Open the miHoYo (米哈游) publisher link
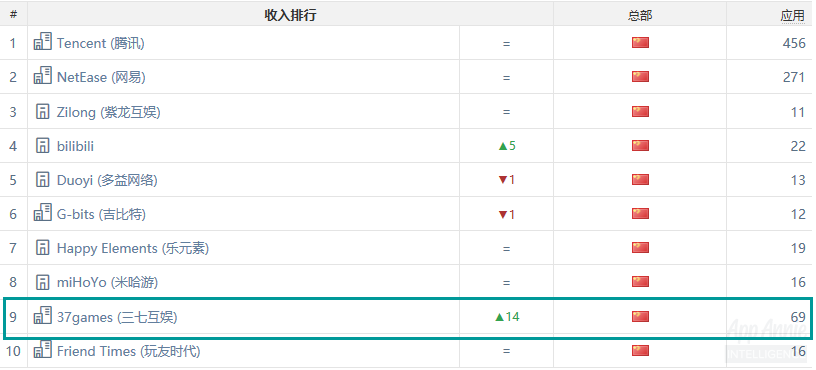Image resolution: width=816 pixels, height=370 pixels. pyautogui.click(x=107, y=283)
